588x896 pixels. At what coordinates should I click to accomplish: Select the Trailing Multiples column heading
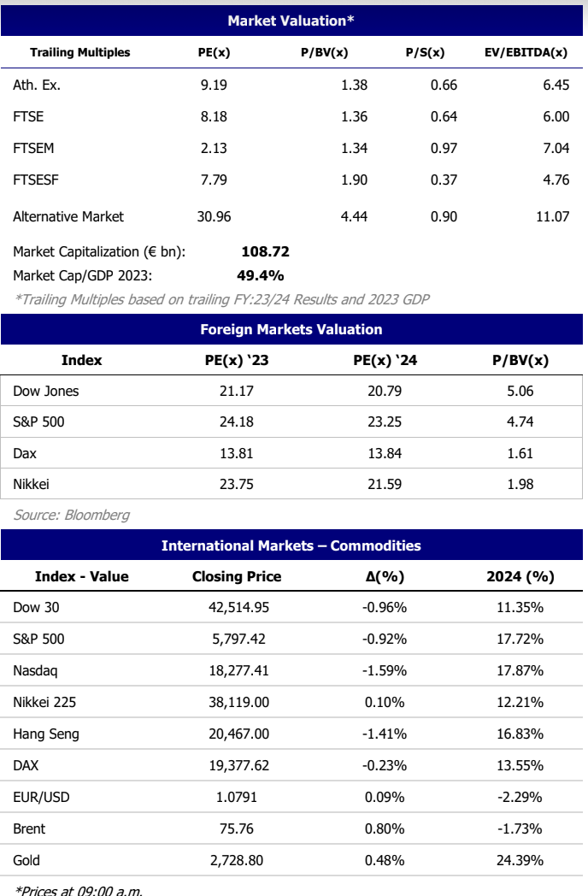80,53
